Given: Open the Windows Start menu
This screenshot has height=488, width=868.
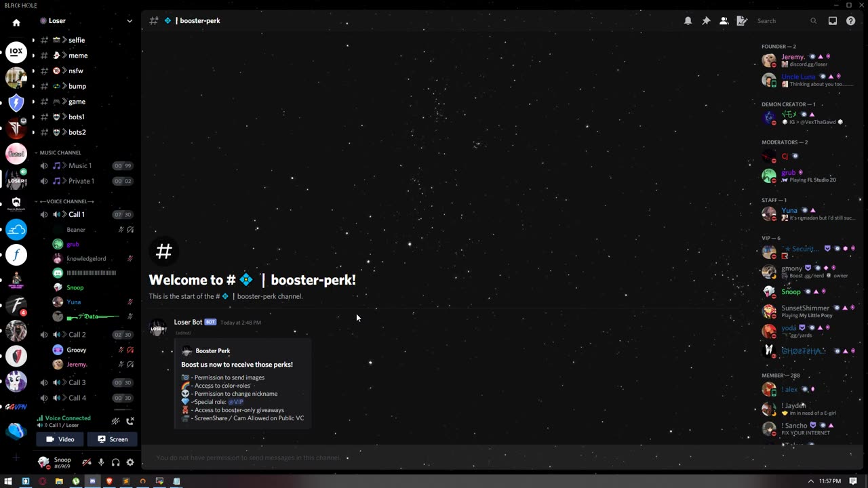Looking at the screenshot, I should coord(8,481).
